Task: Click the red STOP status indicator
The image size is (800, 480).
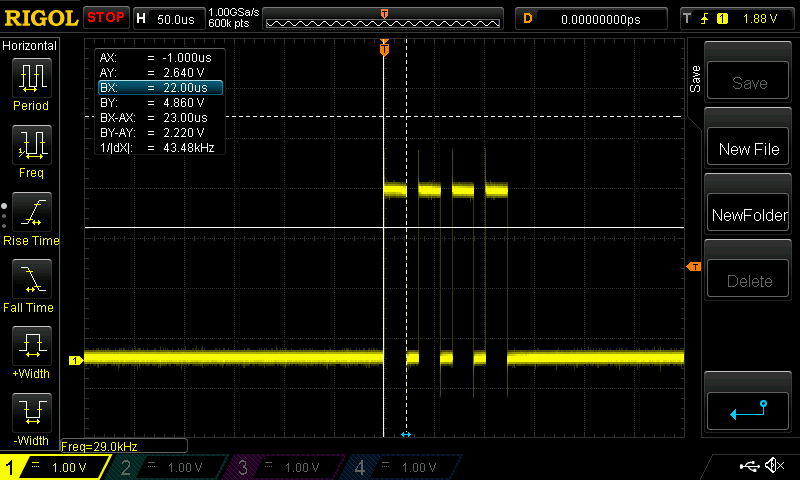Action: tap(105, 17)
